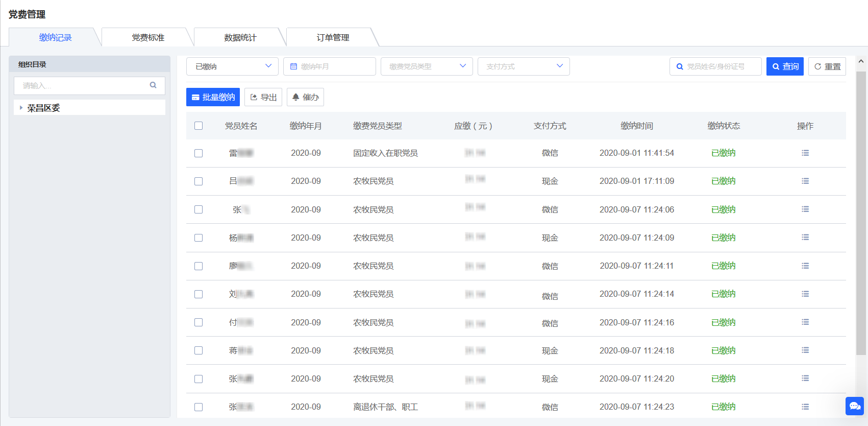
Task: Check the row paid at 11:24:06
Action: [x=199, y=209]
